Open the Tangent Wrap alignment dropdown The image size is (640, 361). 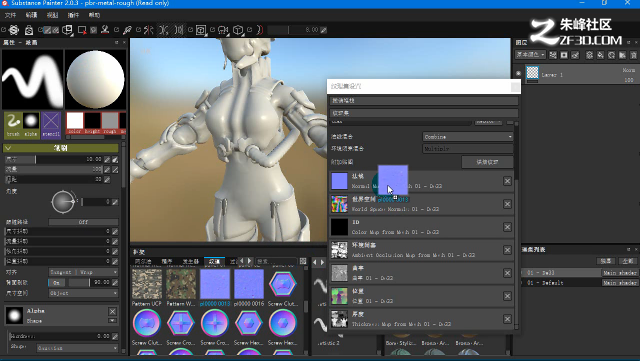click(x=83, y=272)
